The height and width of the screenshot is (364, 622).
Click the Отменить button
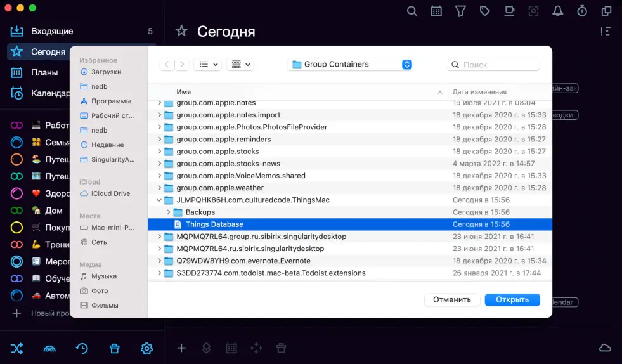[x=451, y=299]
